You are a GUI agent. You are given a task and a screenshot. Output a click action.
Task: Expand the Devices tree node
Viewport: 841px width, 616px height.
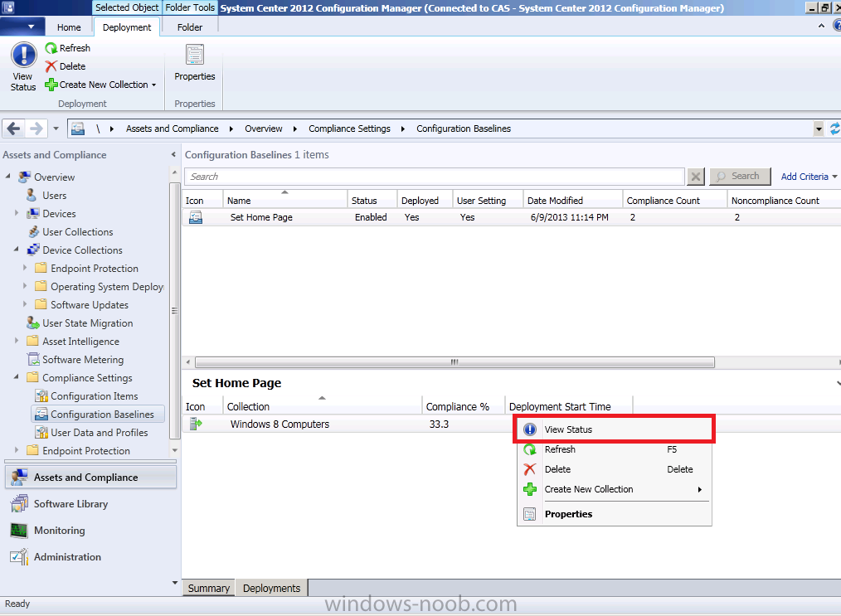(17, 213)
